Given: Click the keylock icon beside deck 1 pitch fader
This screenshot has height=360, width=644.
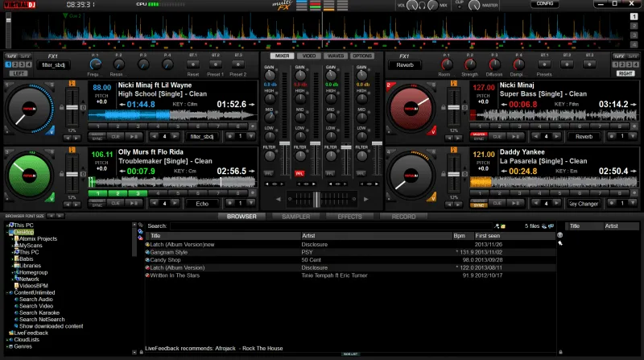Looking at the screenshot, I should pyautogui.click(x=62, y=107).
